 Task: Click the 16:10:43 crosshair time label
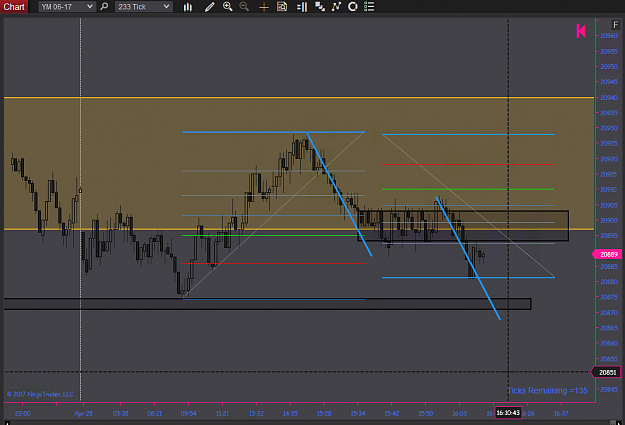[508, 413]
